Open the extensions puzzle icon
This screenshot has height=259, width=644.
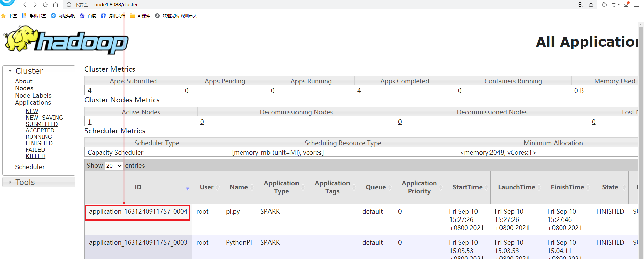tap(604, 5)
